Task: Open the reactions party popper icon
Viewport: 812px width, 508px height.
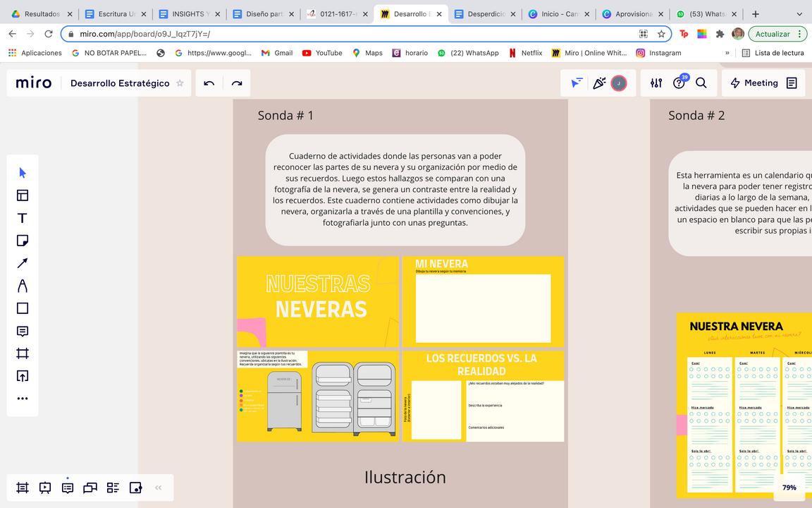Action: click(x=599, y=83)
